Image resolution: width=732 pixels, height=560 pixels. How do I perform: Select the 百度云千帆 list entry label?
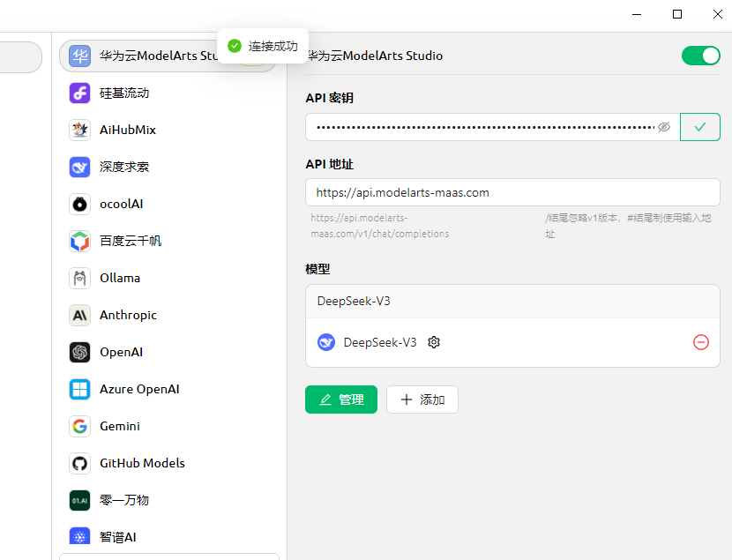click(131, 241)
